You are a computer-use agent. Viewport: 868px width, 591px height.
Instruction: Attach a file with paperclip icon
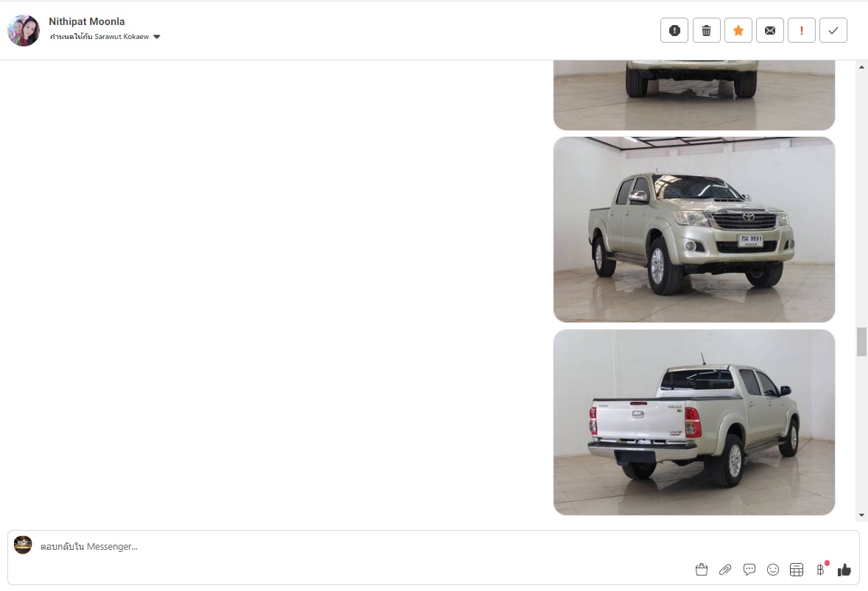[x=725, y=570]
